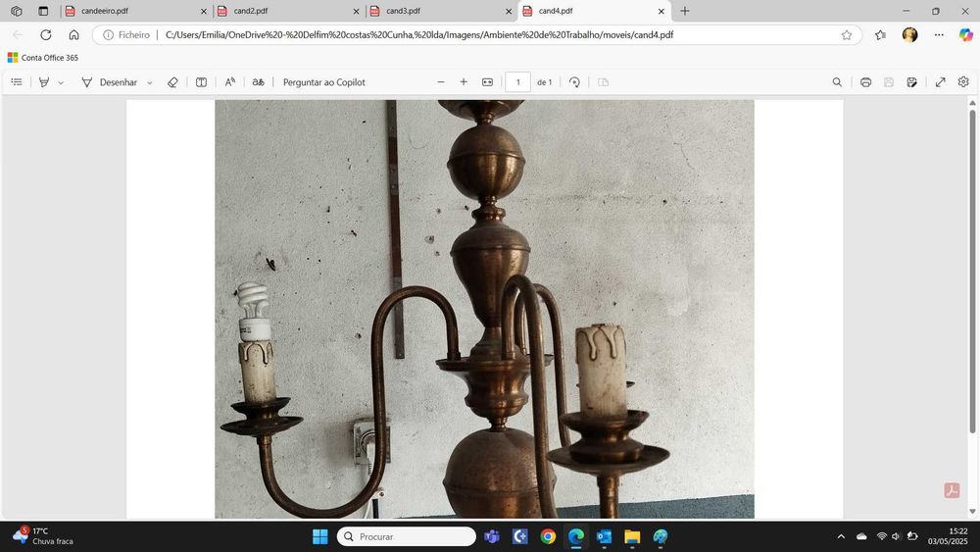Viewport: 980px width, 552px height.
Task: Enter full screen PDF view
Action: [x=940, y=82]
